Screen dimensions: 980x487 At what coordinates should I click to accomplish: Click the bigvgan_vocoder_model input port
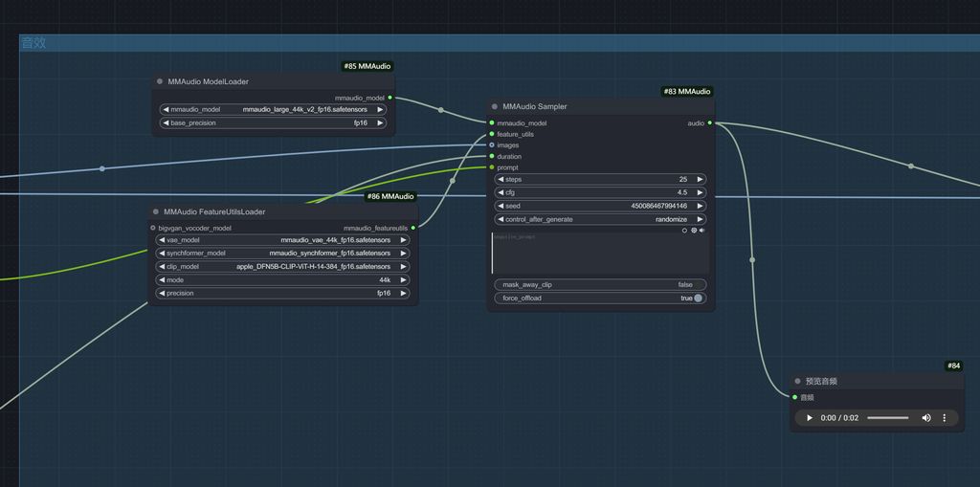(153, 229)
